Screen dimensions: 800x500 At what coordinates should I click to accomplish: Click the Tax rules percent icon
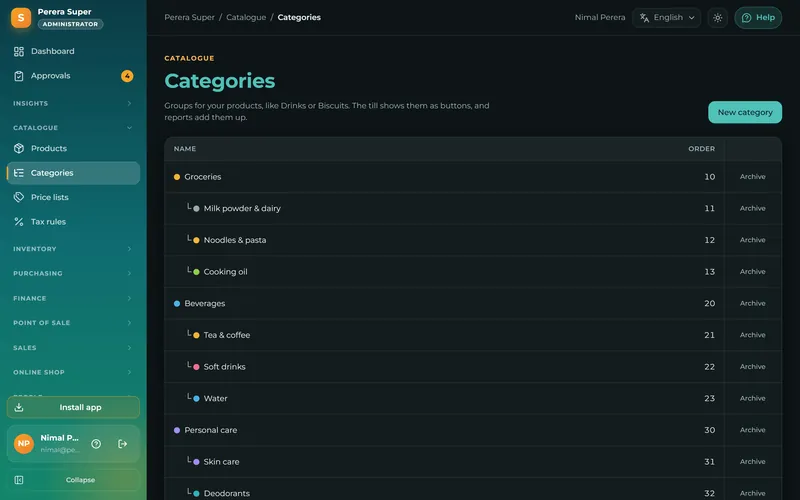coord(19,222)
